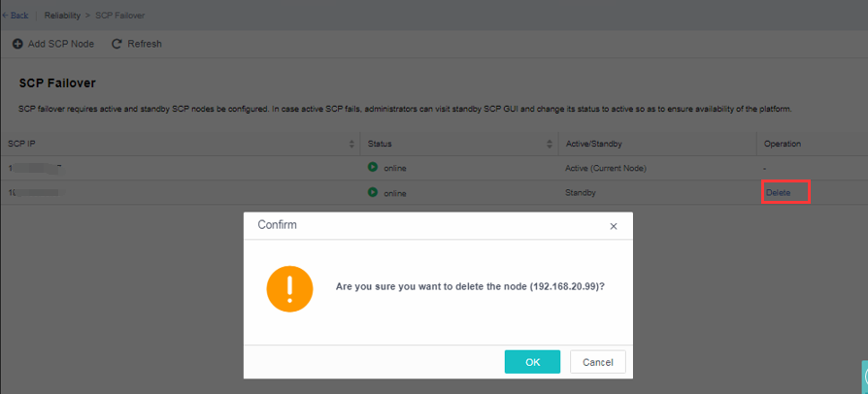Click the back arrow icon
Image resolution: width=868 pixels, height=394 pixels.
click(x=5, y=16)
